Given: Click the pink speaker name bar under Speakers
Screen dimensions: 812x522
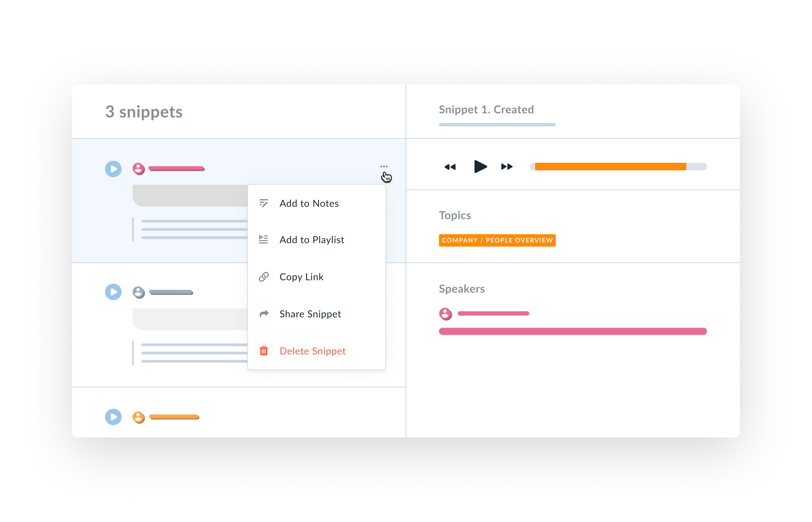Looking at the screenshot, I should (494, 313).
